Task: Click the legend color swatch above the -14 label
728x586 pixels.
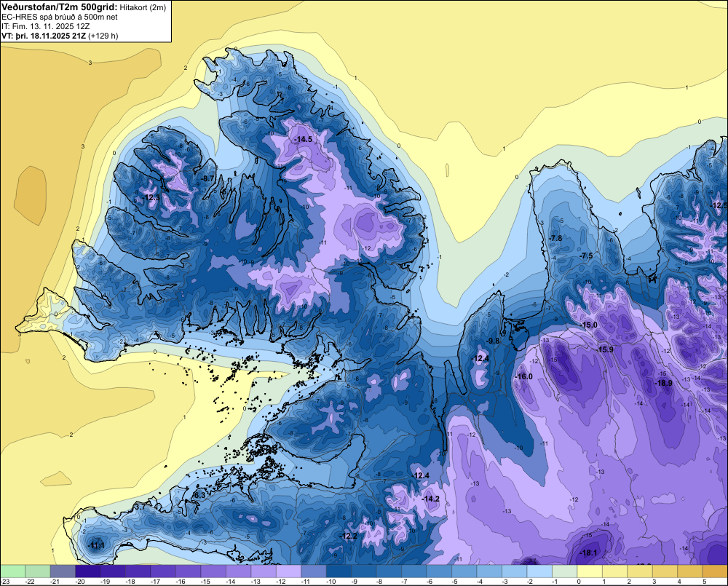Action: [239, 571]
